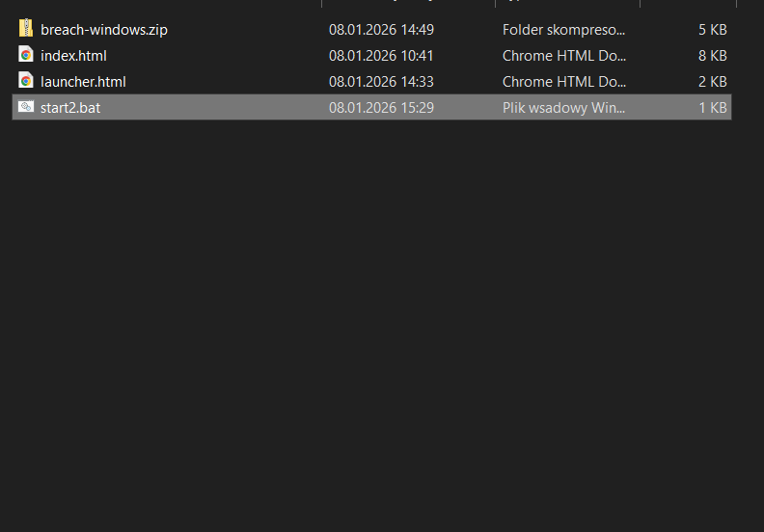The width and height of the screenshot is (764, 532).
Task: Select the index.html file name
Action: [x=73, y=56]
